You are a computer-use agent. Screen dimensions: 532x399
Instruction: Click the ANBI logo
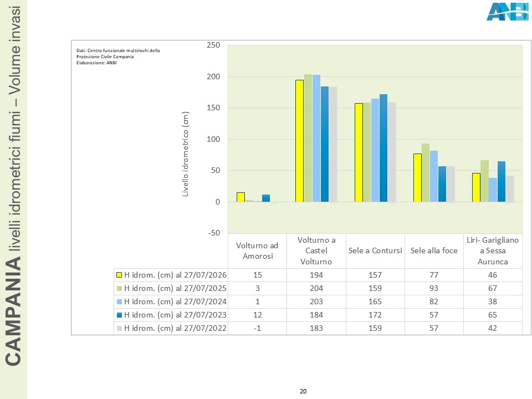point(508,12)
